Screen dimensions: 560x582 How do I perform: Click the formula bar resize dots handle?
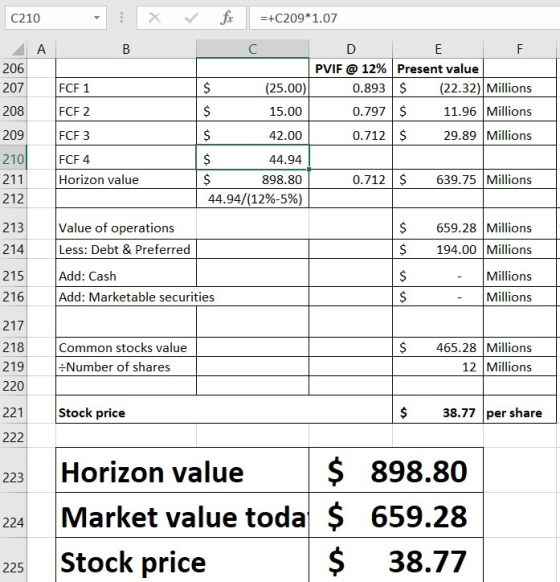122,17
